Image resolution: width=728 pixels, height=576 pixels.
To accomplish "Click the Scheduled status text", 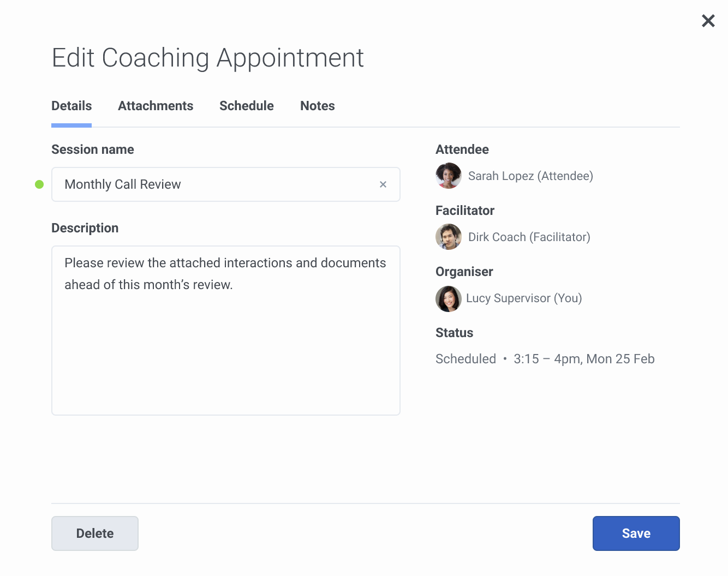I will point(466,359).
